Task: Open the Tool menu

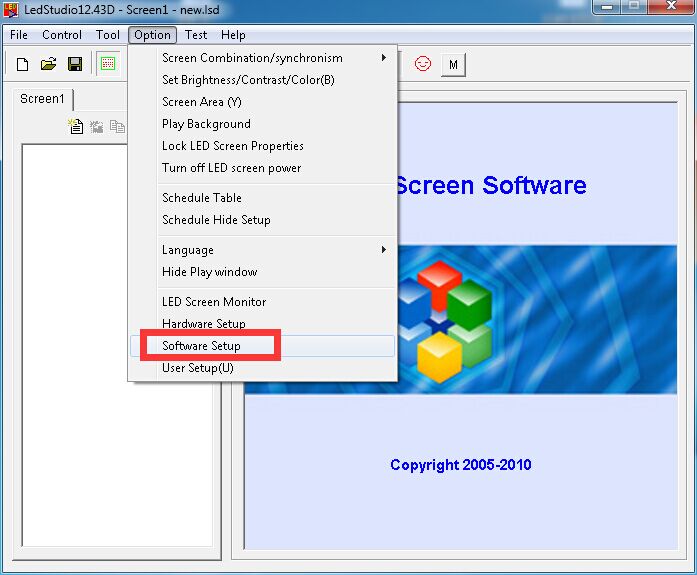Action: tap(108, 35)
